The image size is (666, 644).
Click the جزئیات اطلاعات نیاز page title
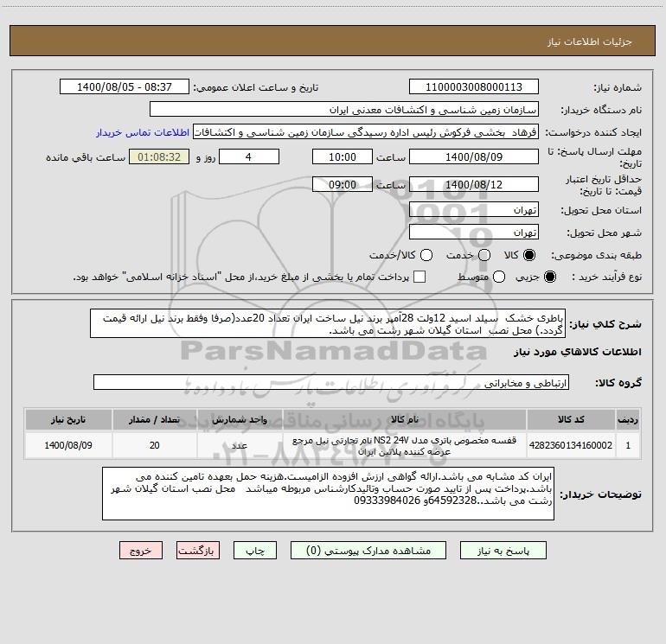point(590,41)
